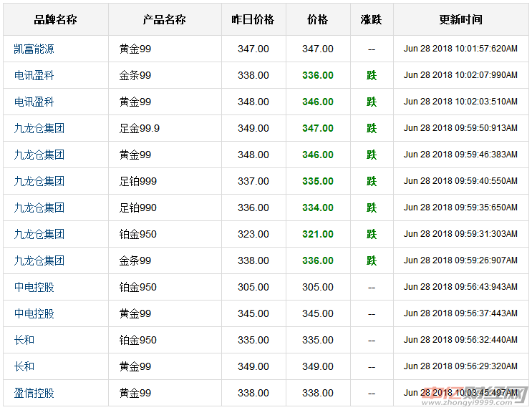Click 跌 indicator in 321.00 row
This screenshot has width=532, height=410.
coord(372,234)
